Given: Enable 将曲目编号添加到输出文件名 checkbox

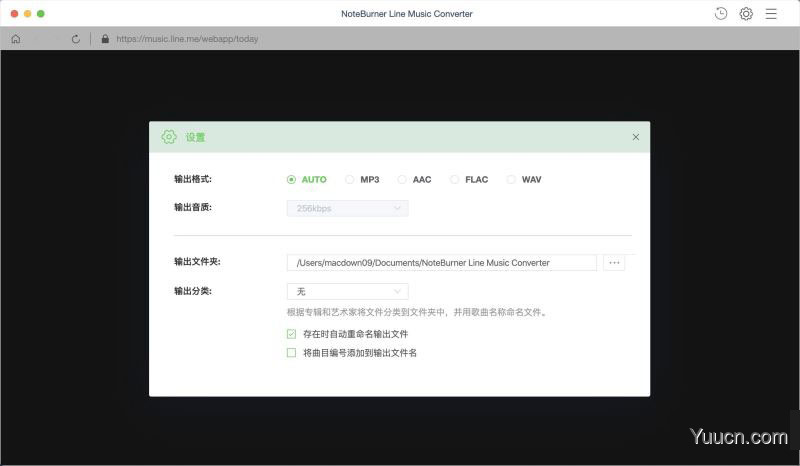Looking at the screenshot, I should tap(291, 353).
